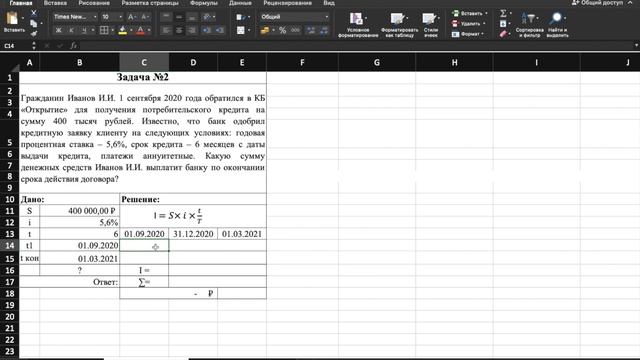The width and height of the screenshot is (640, 360).
Task: Align text to the left
Action: 166,30
